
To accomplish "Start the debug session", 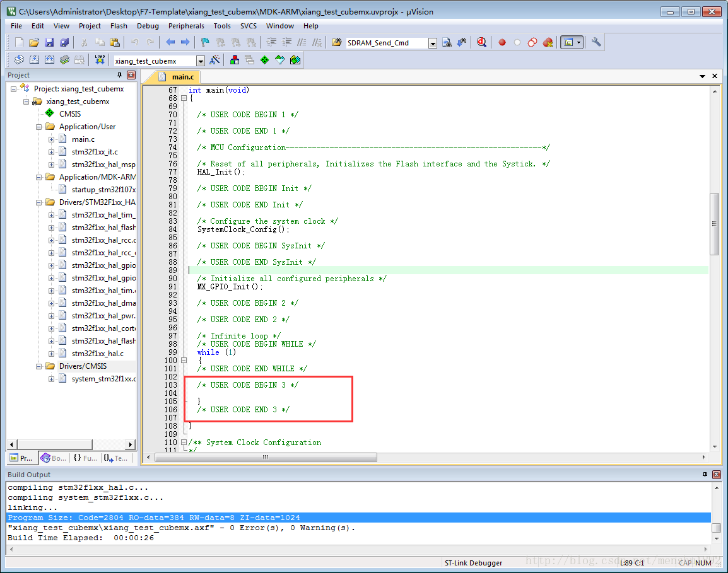I will pos(481,42).
